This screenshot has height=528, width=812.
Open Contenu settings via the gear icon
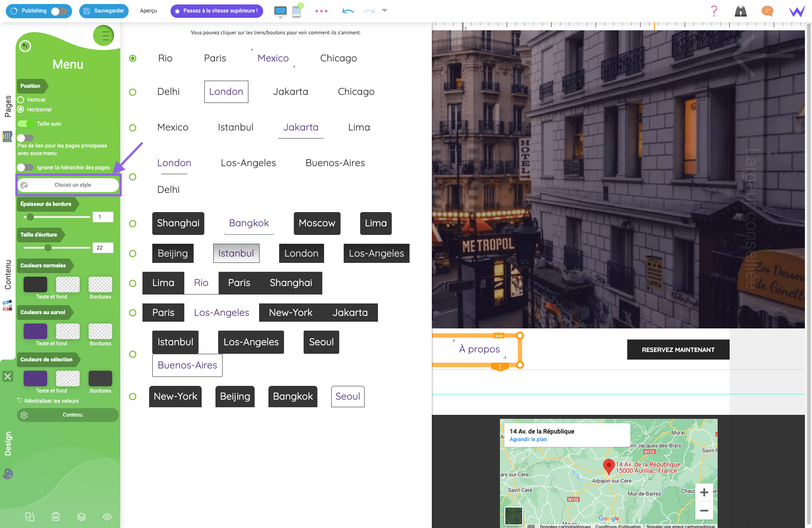pyautogui.click(x=24, y=415)
